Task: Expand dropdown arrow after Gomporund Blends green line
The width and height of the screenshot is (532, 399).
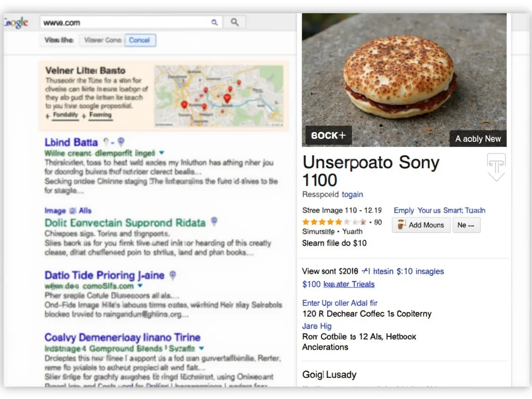Action: tap(202, 349)
